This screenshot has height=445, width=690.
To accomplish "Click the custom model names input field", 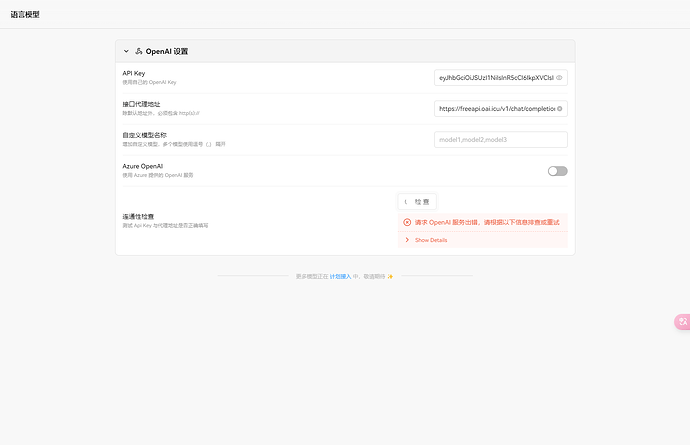I will coord(500,140).
